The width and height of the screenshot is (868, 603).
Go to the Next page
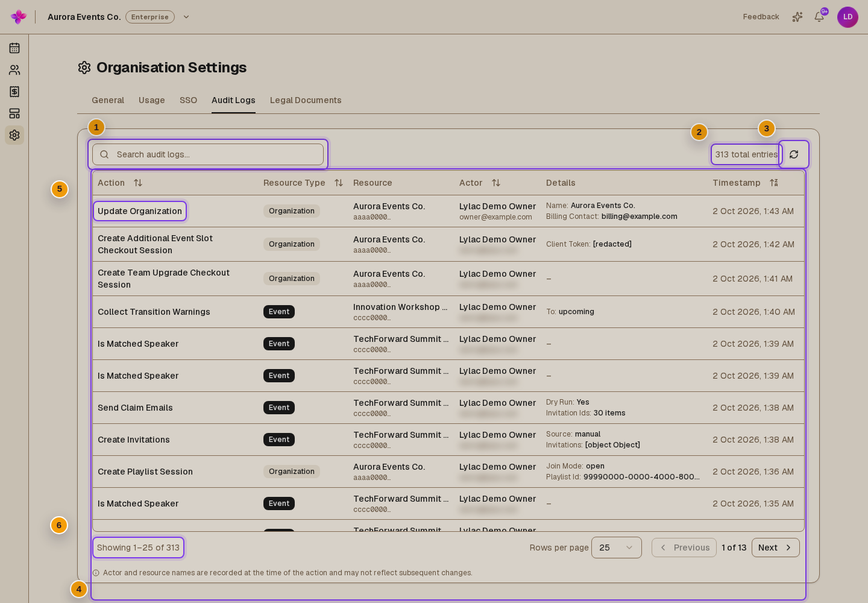(x=776, y=548)
